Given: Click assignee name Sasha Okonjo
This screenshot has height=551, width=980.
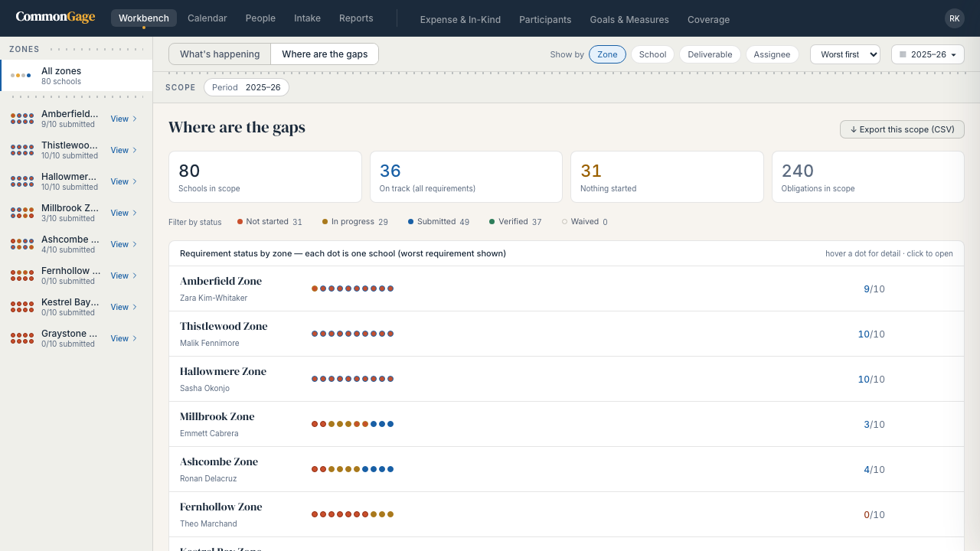Looking at the screenshot, I should pos(204,388).
